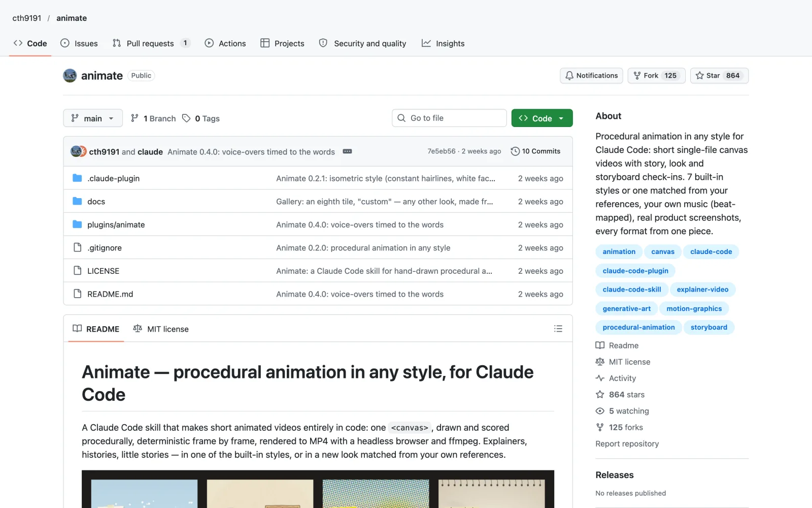Viewport: 812px width, 508px height.
Task: Open Security and quality tab
Action: point(362,43)
